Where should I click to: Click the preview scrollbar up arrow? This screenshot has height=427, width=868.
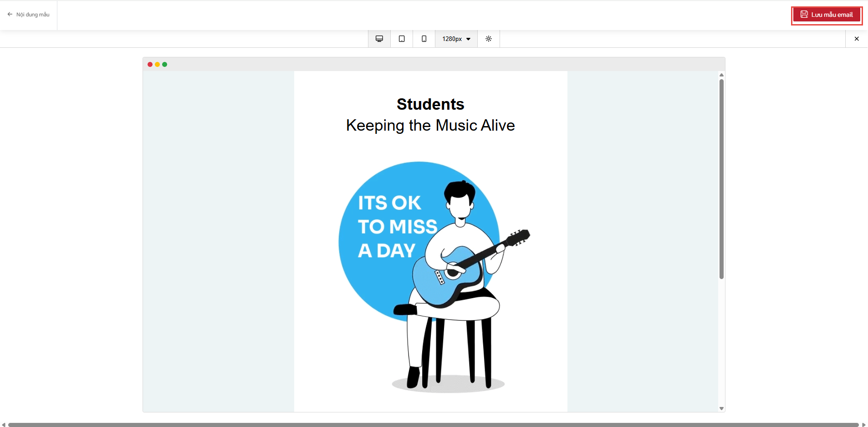point(721,75)
